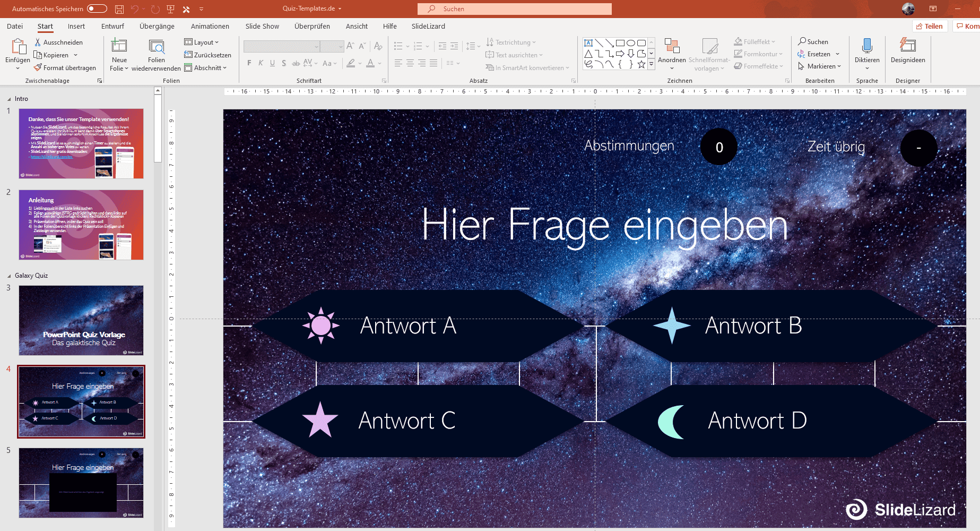Viewport: 980px width, 531px height.
Task: Open the Übergänge tab
Action: tap(157, 26)
